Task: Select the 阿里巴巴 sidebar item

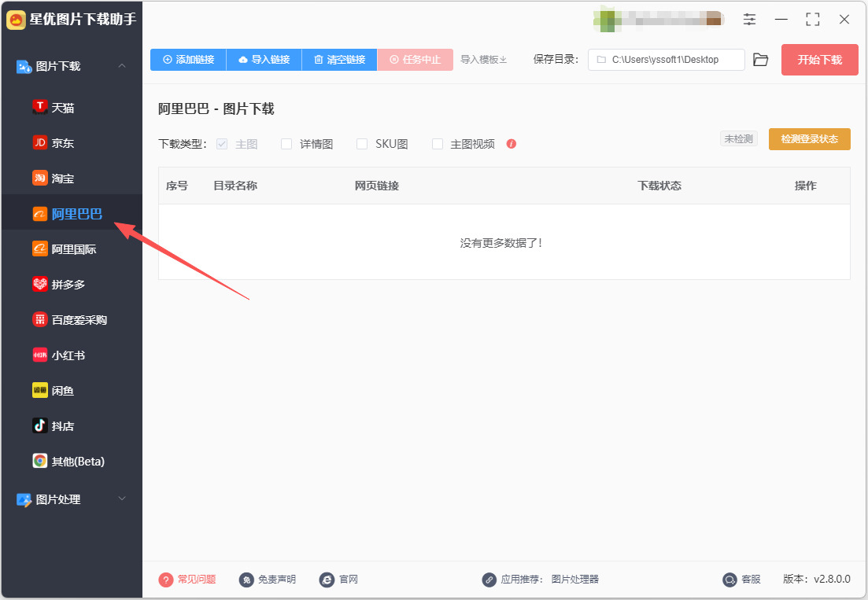Action: (x=72, y=214)
